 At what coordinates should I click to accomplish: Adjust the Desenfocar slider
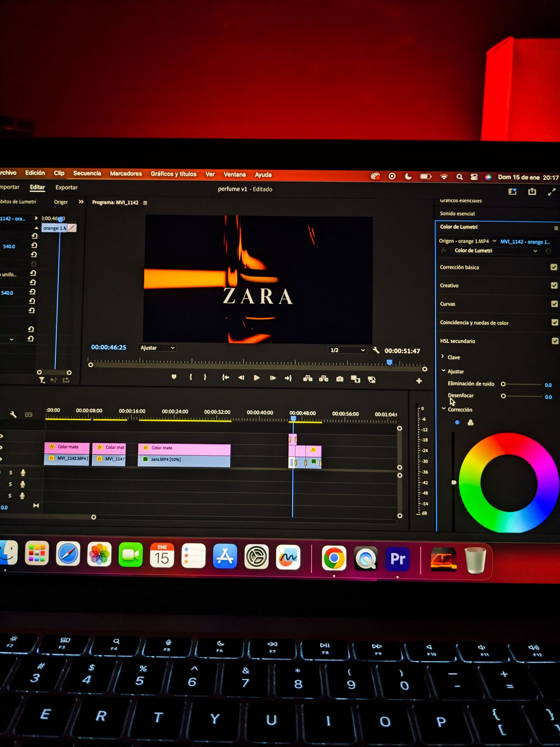pyautogui.click(x=522, y=396)
